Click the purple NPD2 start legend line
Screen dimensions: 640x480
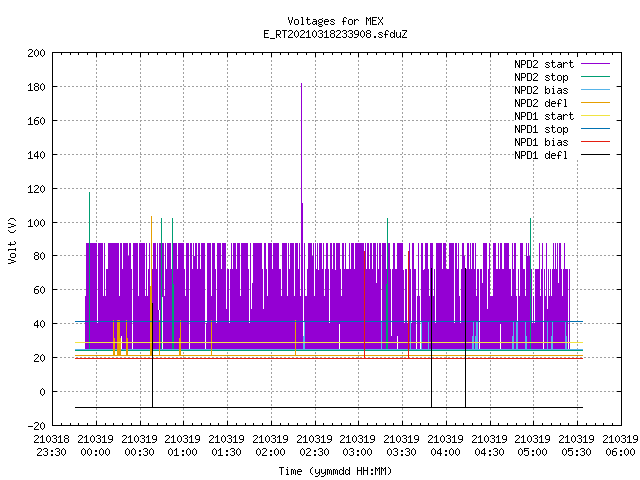point(595,64)
